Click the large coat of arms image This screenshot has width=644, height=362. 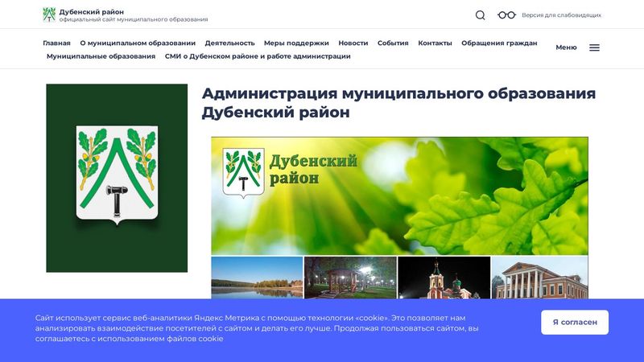coord(117,178)
